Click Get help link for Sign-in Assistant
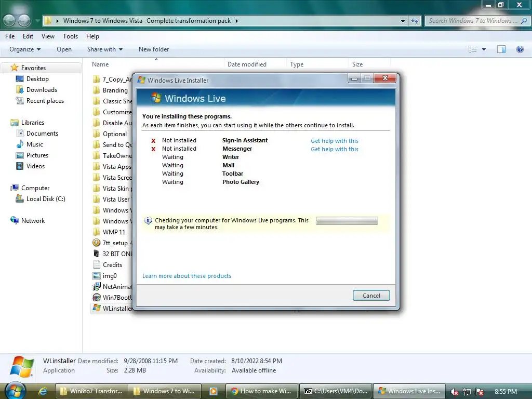 [x=335, y=141]
